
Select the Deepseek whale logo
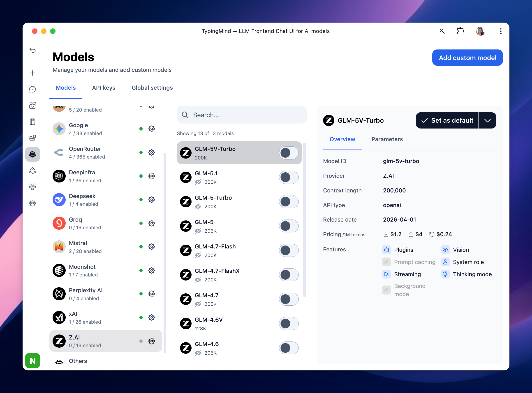[59, 200]
